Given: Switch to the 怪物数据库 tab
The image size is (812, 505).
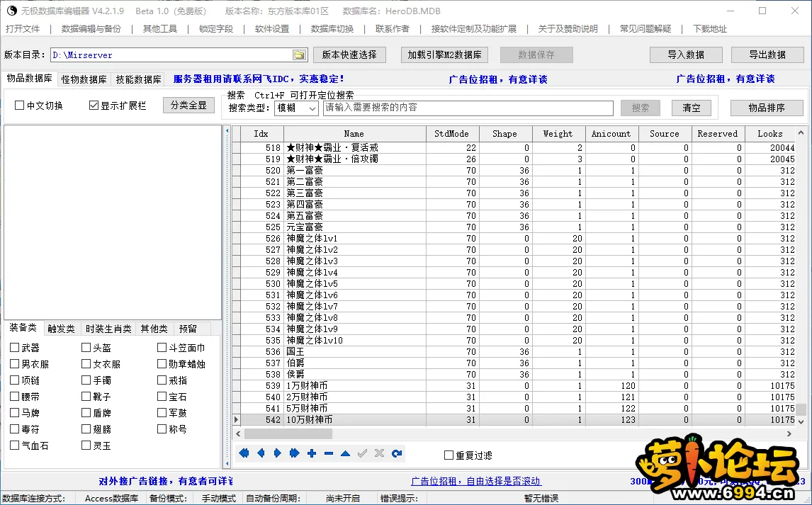Looking at the screenshot, I should click(84, 79).
